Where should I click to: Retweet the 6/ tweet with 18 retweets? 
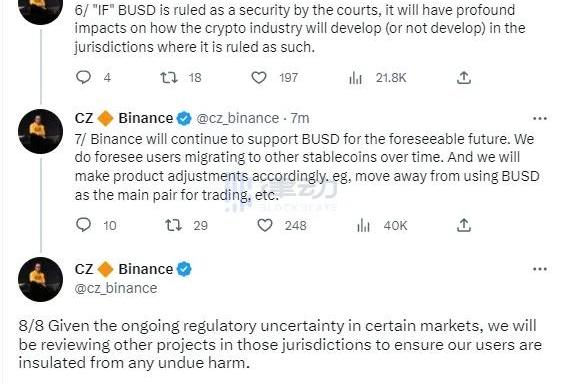coord(169,77)
